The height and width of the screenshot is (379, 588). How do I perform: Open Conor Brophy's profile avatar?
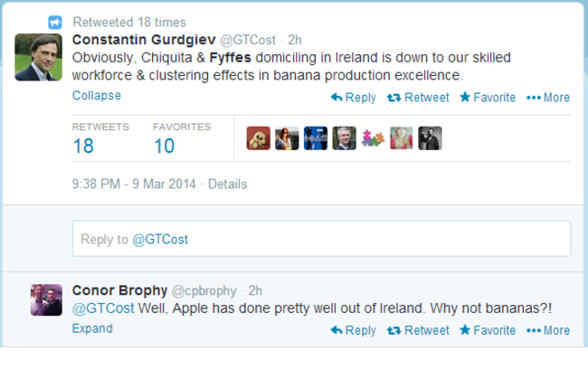pos(46,299)
